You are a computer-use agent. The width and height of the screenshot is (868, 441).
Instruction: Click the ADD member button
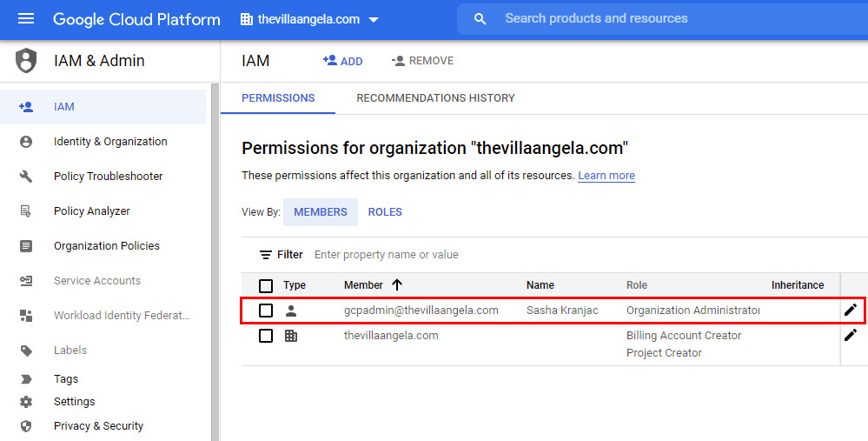pos(342,61)
